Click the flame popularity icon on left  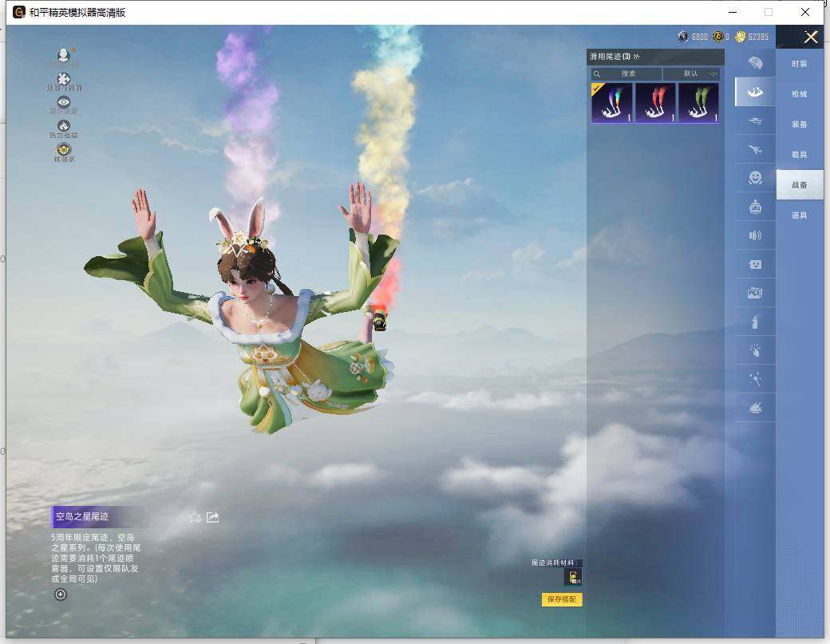coord(64,126)
